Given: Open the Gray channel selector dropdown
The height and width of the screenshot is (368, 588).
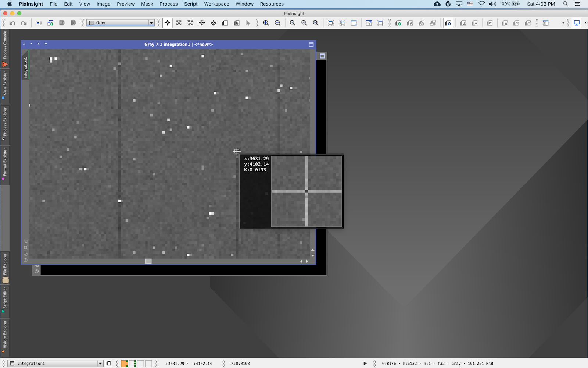Looking at the screenshot, I should (121, 23).
